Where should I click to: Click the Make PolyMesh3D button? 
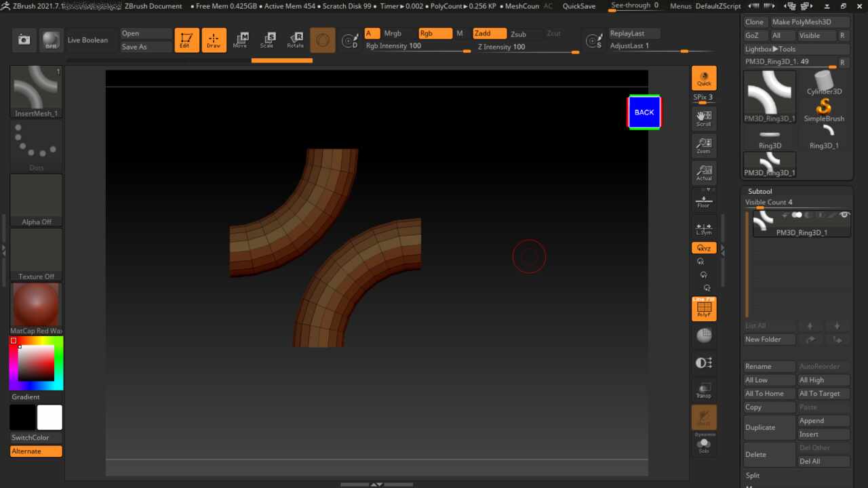click(810, 22)
